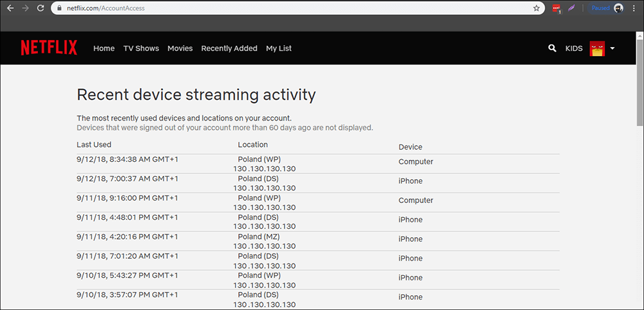Click 'The most recently used devices' sentence
This screenshot has width=644, height=310.
click(184, 118)
